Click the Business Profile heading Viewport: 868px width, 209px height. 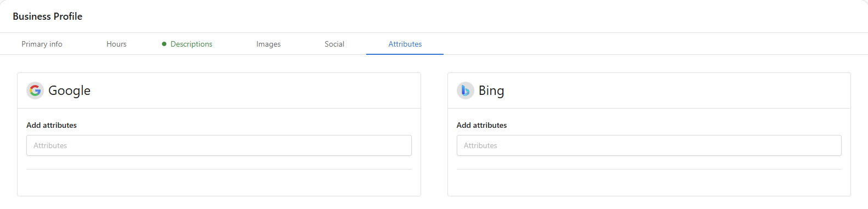point(48,16)
